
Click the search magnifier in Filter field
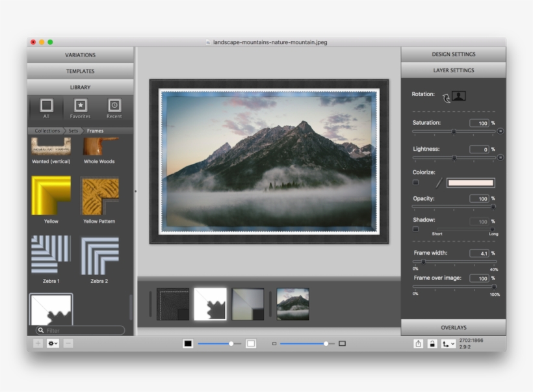click(x=41, y=330)
